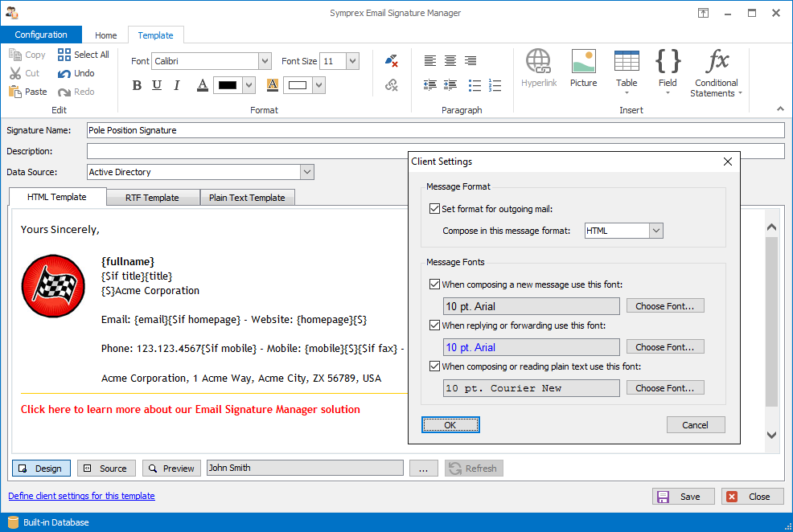This screenshot has width=793, height=532.
Task: Open the Configuration tab
Action: 41,35
